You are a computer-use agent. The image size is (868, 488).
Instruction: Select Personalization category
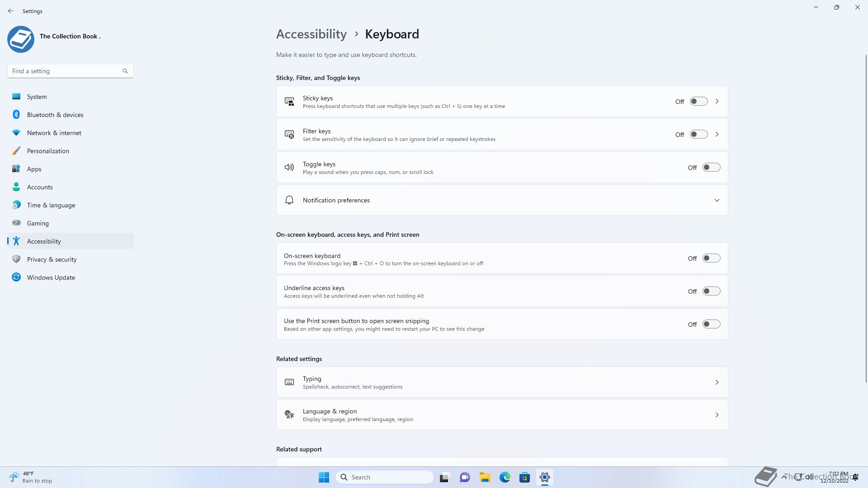(71, 150)
